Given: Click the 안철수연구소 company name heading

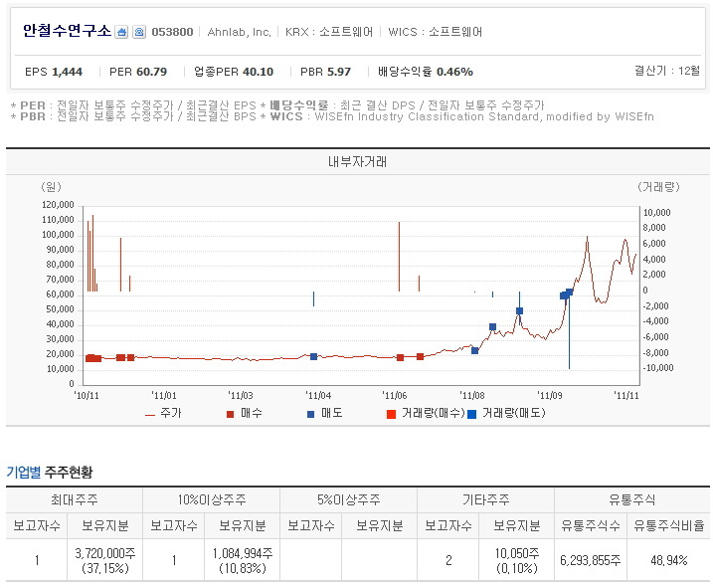Looking at the screenshot, I should pyautogui.click(x=67, y=32).
